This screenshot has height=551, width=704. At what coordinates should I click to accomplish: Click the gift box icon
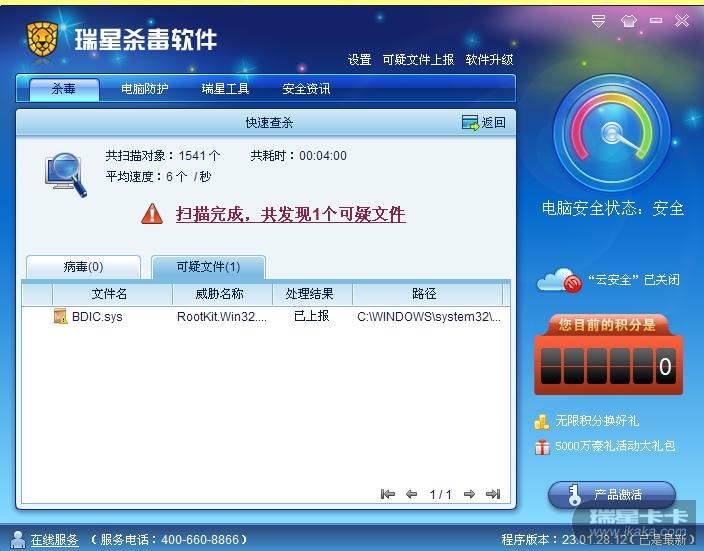[x=542, y=447]
